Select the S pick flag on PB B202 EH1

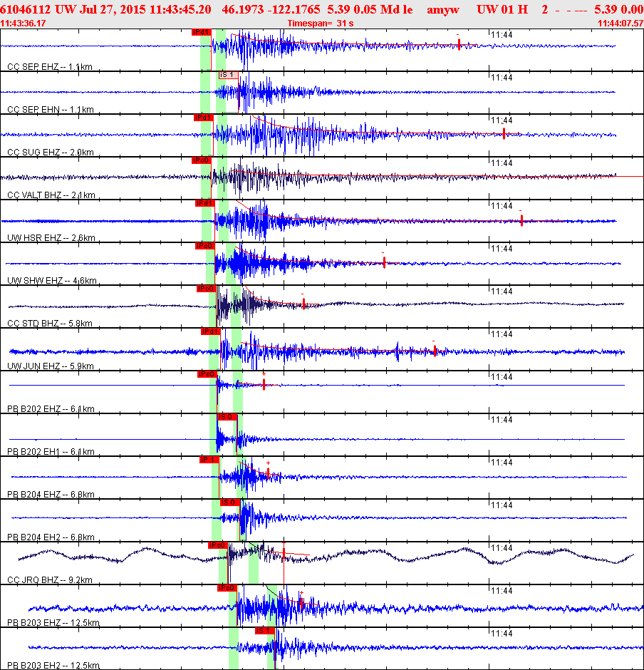[227, 417]
